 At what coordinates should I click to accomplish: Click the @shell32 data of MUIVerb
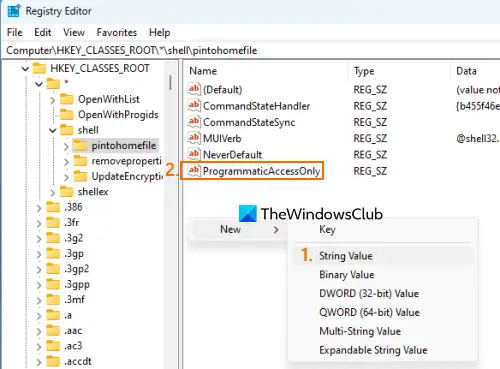tap(478, 138)
